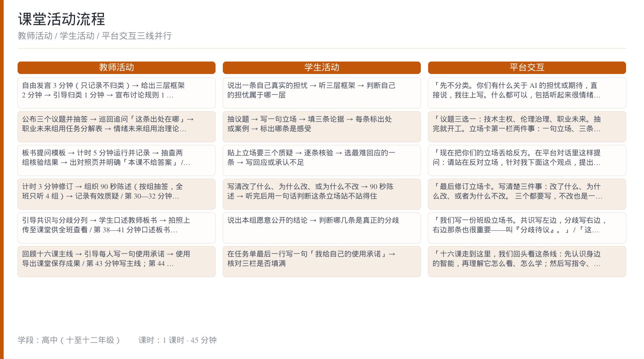The height and width of the screenshot is (359, 644).
Task: Select student card 写清改了什么、为什么改
Action: tap(322, 194)
